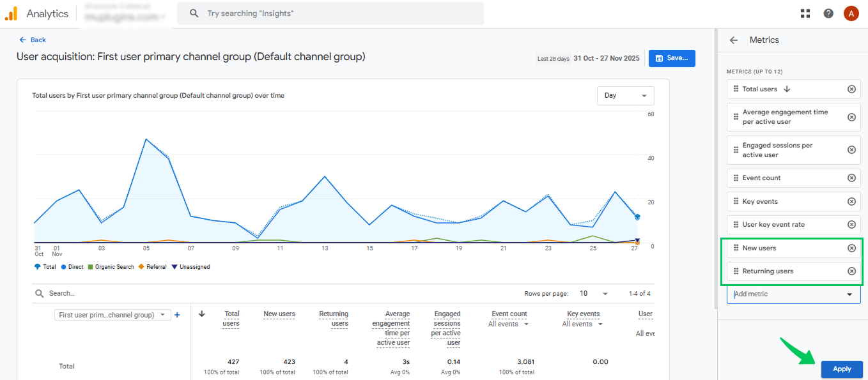Remove the Total users metric
The height and width of the screenshot is (380, 868).
coord(851,89)
